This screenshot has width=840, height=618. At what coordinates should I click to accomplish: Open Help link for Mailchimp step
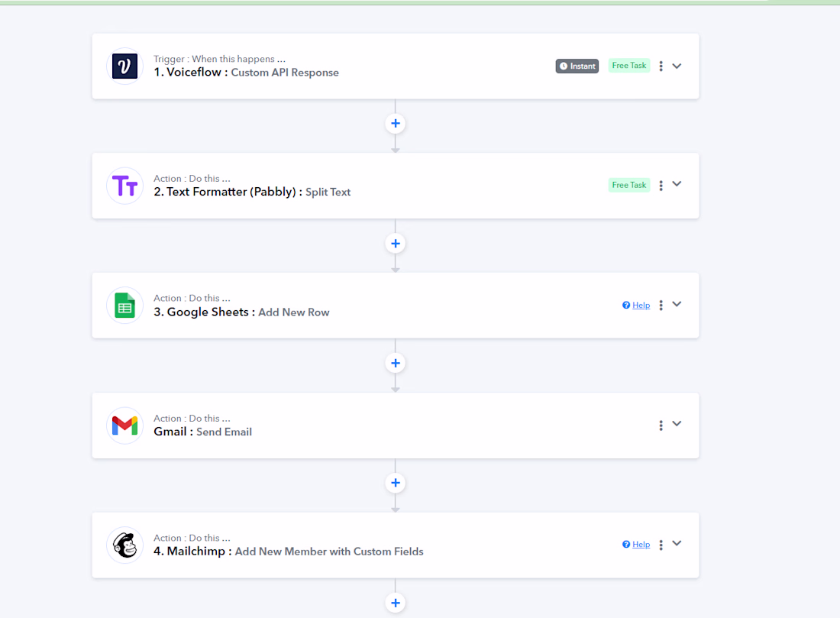(x=636, y=544)
